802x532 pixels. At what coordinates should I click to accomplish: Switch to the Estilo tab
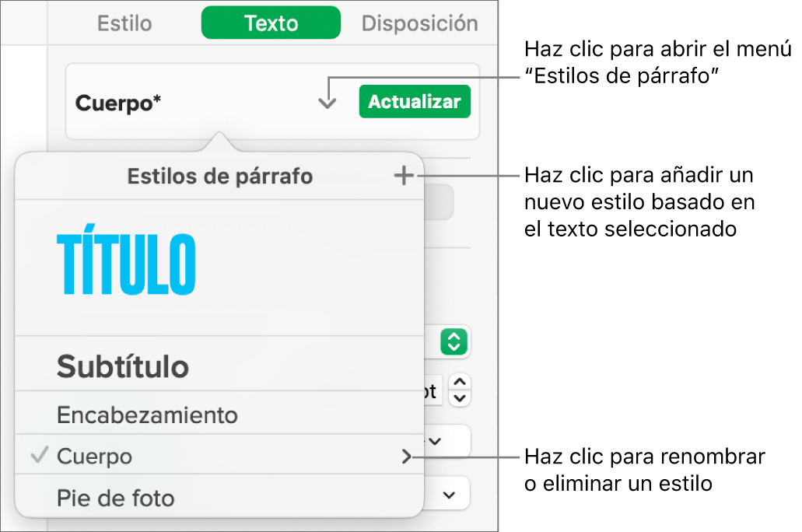(x=124, y=23)
